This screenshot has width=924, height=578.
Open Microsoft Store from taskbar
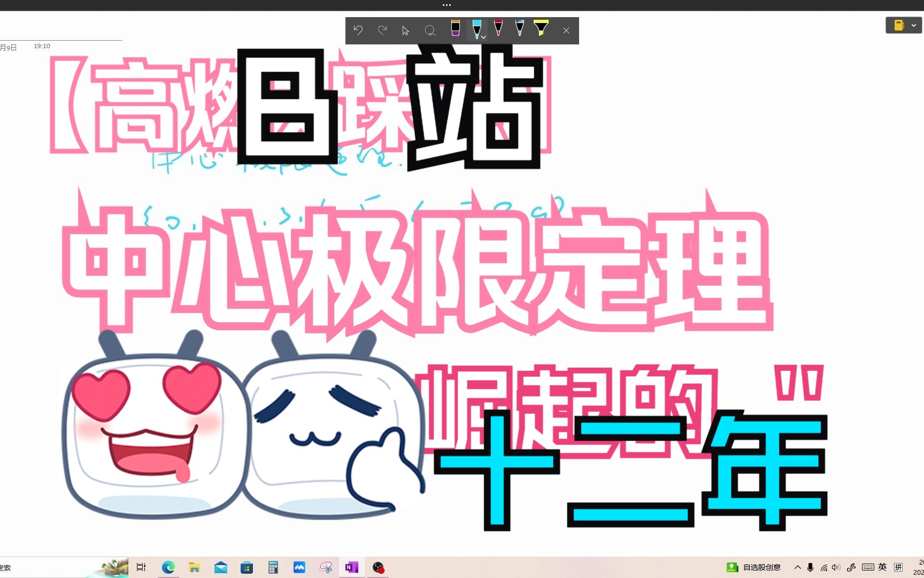247,567
